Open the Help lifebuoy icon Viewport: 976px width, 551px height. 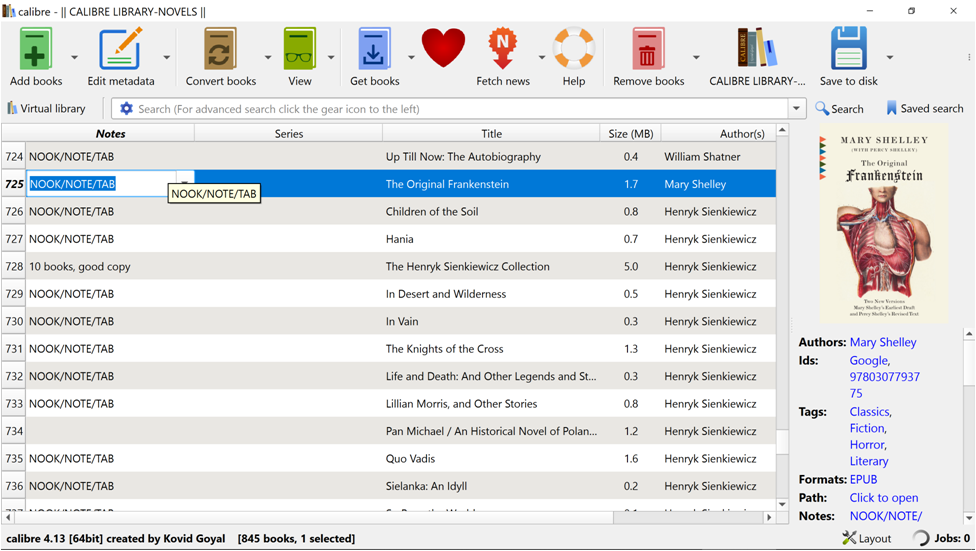click(574, 49)
